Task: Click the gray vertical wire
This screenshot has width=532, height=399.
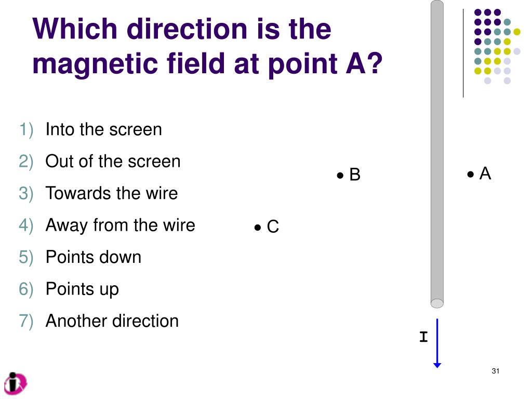Action: 437,154
